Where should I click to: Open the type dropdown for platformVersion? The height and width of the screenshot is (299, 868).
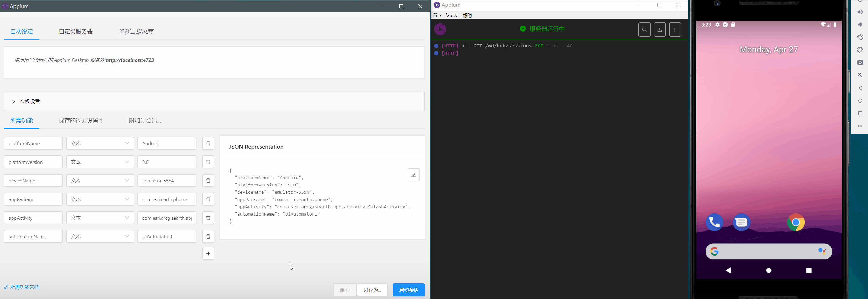tap(100, 162)
